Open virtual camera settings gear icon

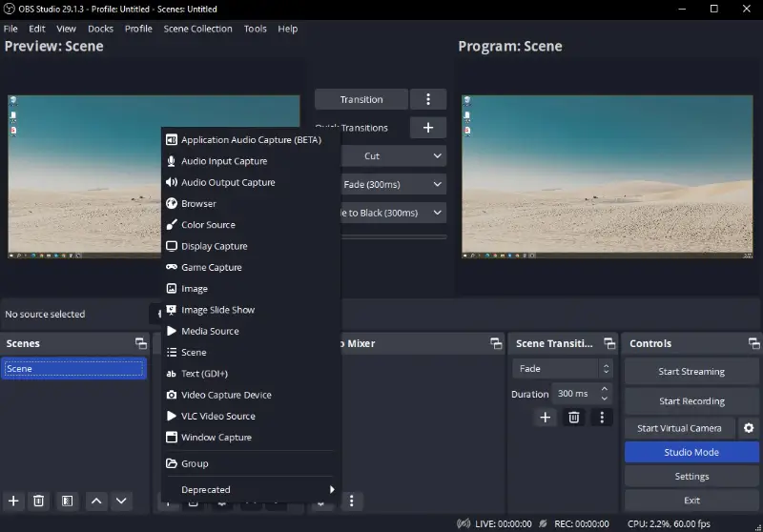[x=749, y=428]
